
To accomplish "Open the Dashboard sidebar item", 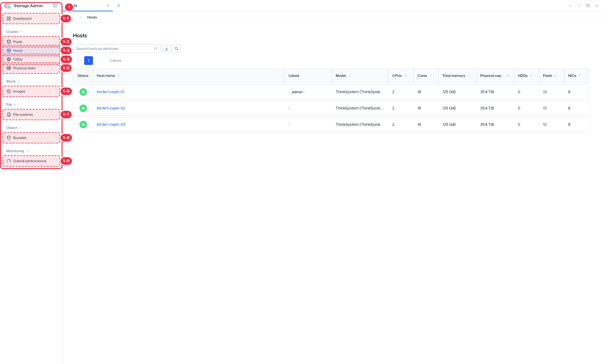I will (x=31, y=19).
